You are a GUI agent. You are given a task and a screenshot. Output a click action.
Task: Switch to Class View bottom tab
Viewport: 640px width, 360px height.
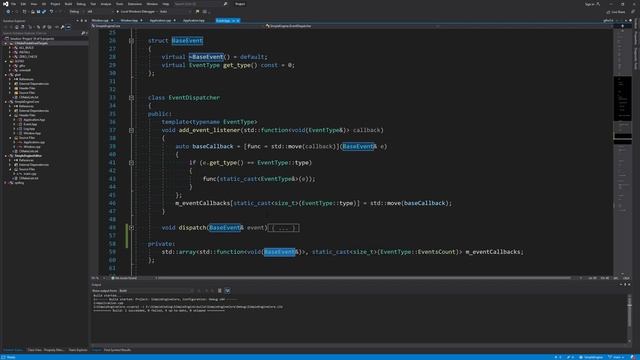tap(34, 350)
